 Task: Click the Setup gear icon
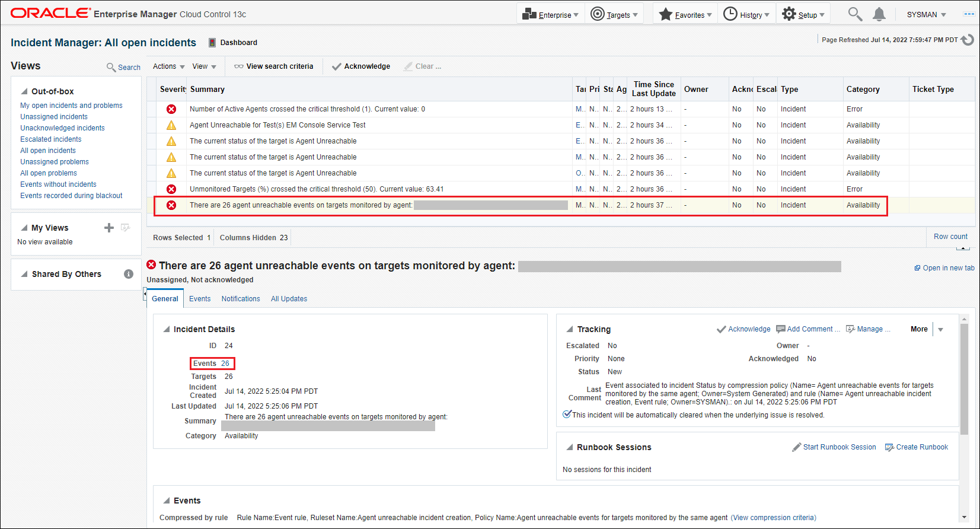(789, 14)
